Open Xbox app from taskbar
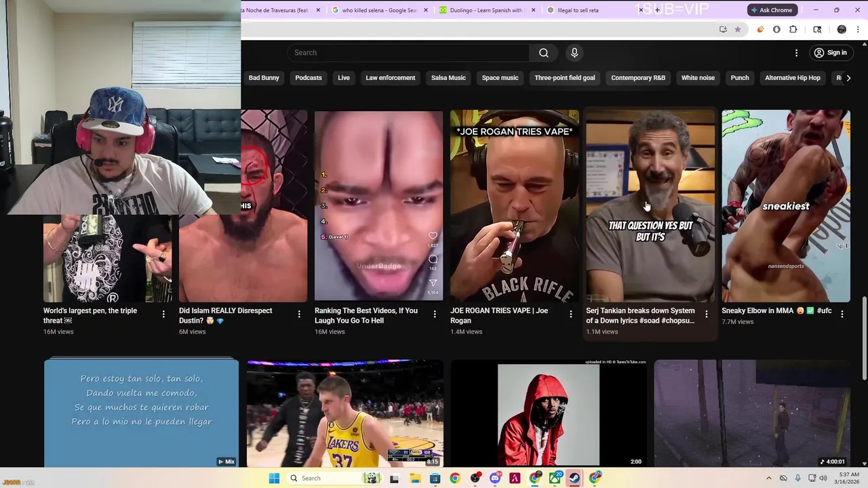 [555, 479]
